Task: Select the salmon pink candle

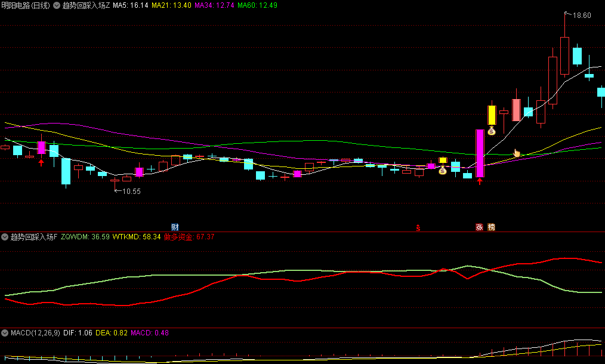Action: (x=516, y=110)
